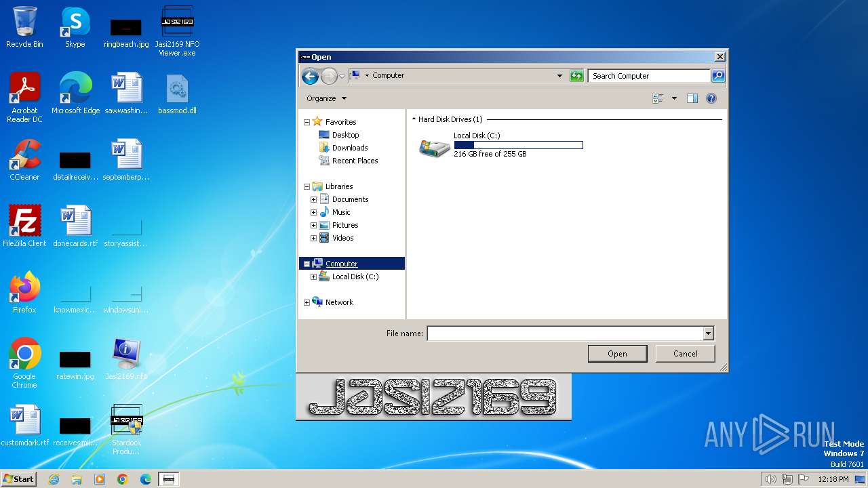Open the Microsoft Edge desktop icon
Screen dimensions: 868x488
coord(75,93)
